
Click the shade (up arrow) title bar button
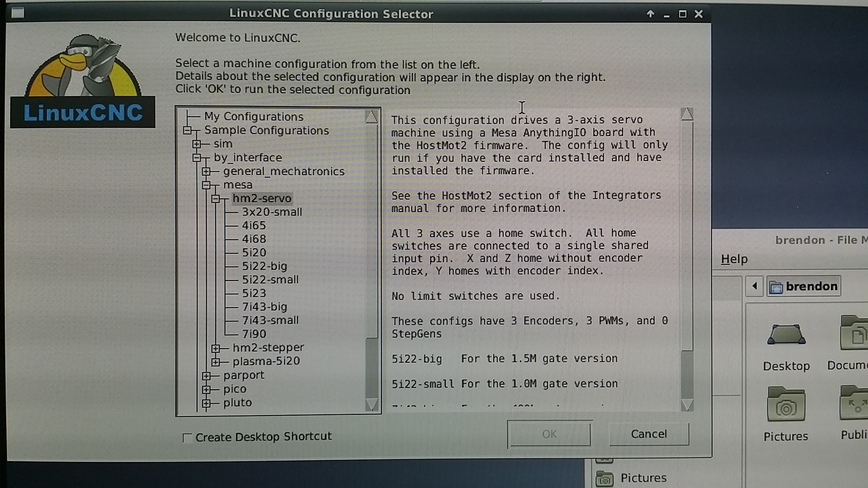650,14
